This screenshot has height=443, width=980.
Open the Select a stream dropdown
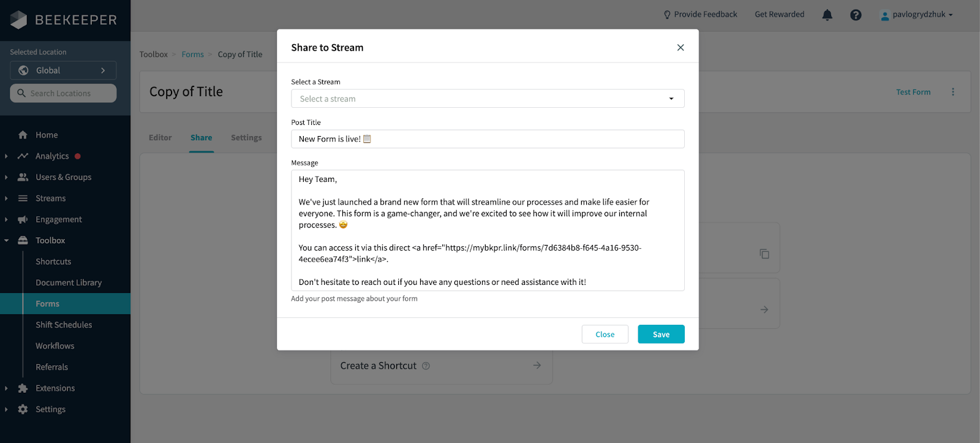(488, 99)
